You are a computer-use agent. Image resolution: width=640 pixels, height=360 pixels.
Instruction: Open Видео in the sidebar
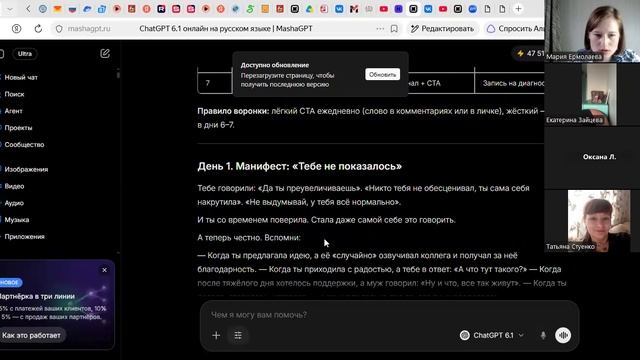[14, 186]
